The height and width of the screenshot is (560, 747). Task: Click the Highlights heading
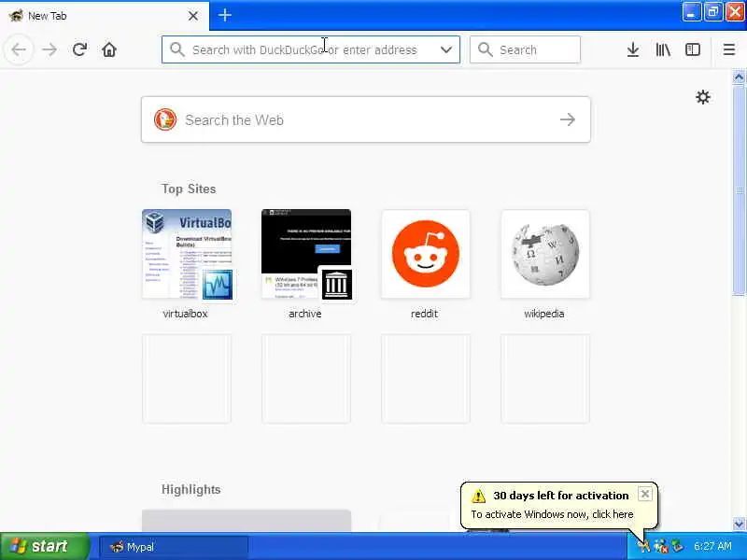pyautogui.click(x=191, y=489)
